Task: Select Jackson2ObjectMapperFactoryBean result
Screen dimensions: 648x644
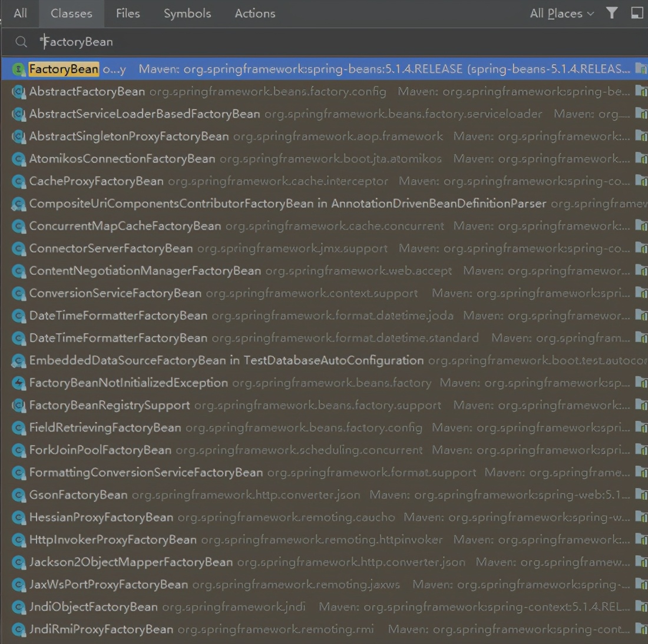Action: (x=325, y=562)
